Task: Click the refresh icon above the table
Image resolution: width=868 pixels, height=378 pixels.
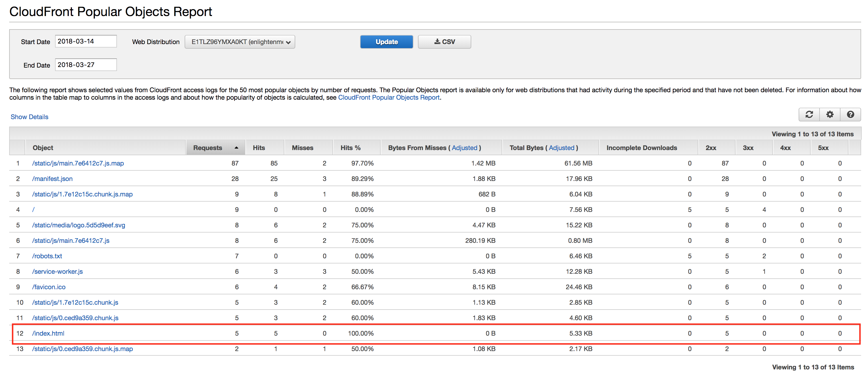Action: point(809,115)
